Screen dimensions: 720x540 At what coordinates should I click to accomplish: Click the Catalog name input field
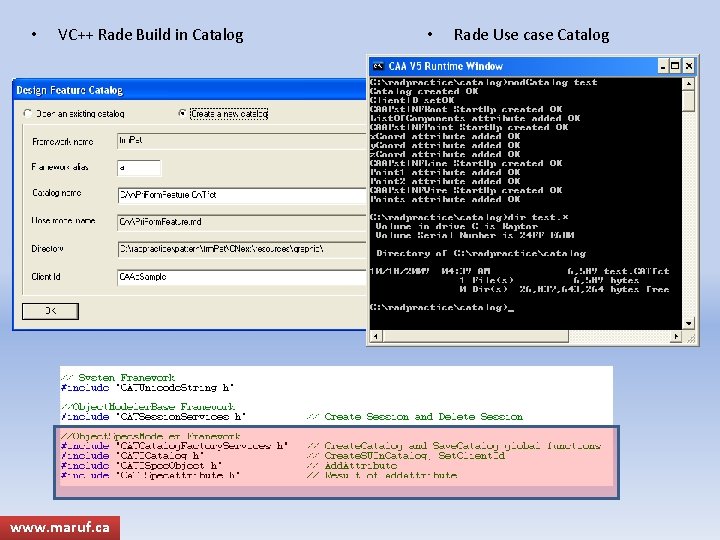point(242,195)
